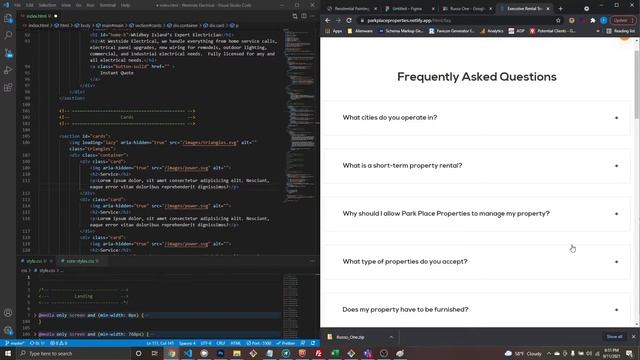Open Photoshop from the taskbar
The width and height of the screenshot is (640, 360).
(x=220, y=353)
